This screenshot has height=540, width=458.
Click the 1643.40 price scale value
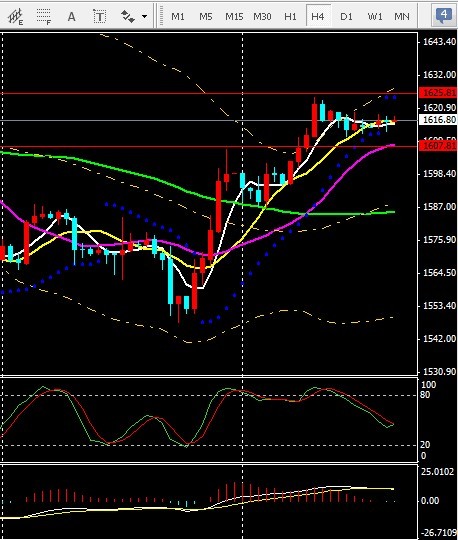click(439, 42)
